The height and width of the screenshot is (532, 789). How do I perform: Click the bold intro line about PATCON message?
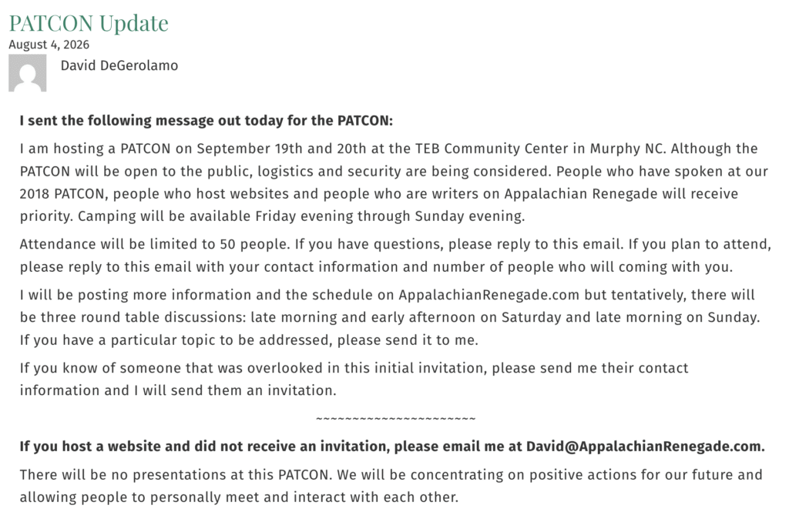206,121
